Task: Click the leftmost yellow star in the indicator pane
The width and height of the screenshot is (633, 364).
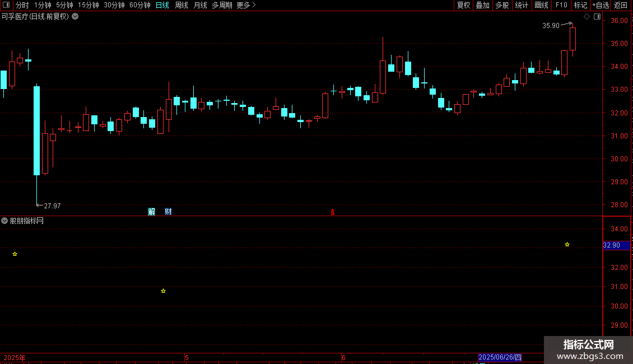Action: click(x=15, y=254)
